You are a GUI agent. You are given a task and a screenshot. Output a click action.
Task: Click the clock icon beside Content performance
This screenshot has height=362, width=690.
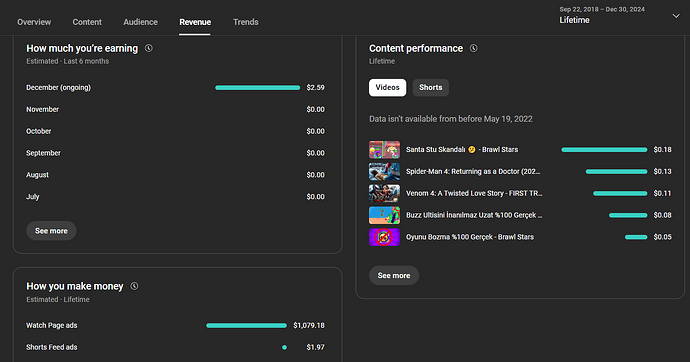(473, 48)
